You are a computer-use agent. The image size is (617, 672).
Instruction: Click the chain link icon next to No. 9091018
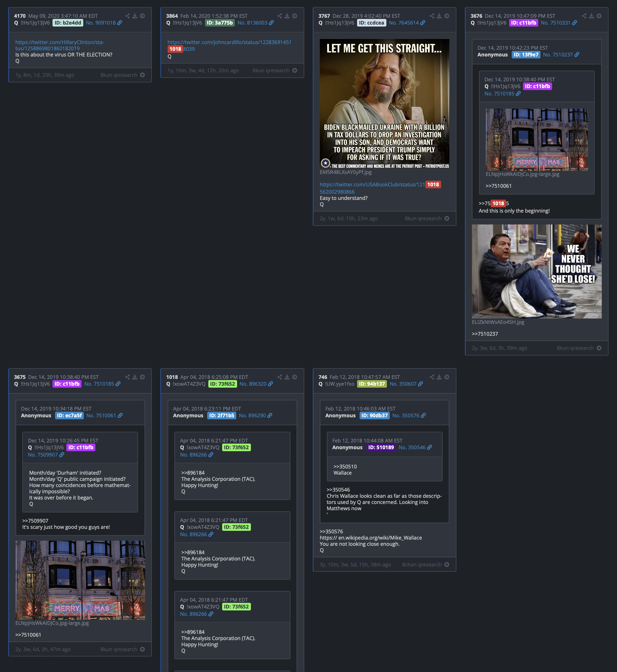(x=119, y=23)
